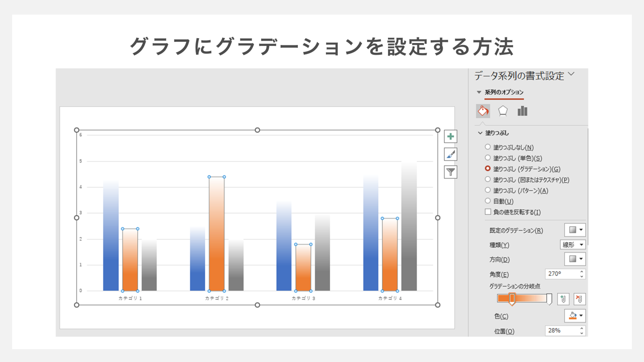This screenshot has height=362, width=644.
Task: Open the Fill & Line paint bucket tab
Action: coord(483,111)
